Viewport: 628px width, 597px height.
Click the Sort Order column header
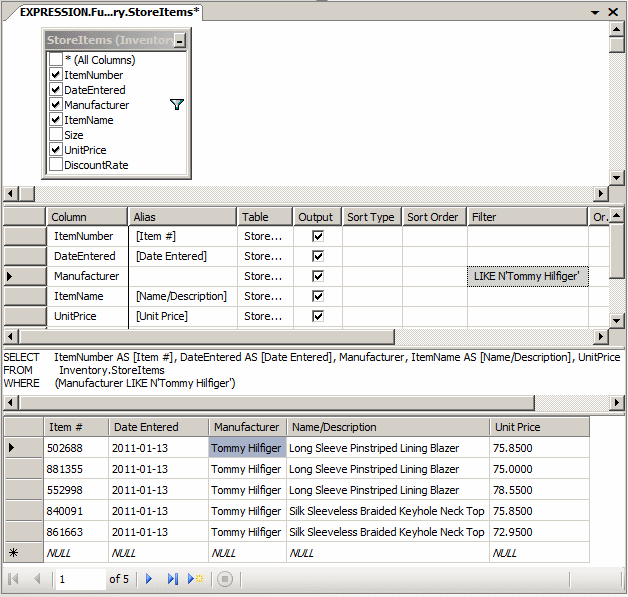click(x=434, y=217)
